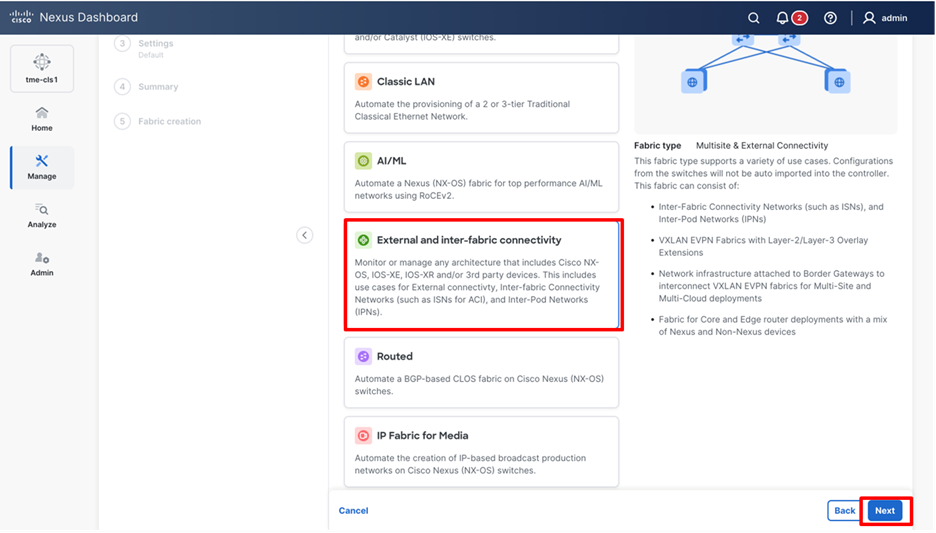This screenshot has height=533, width=936.
Task: Open Admin in the sidebar
Action: [x=42, y=264]
